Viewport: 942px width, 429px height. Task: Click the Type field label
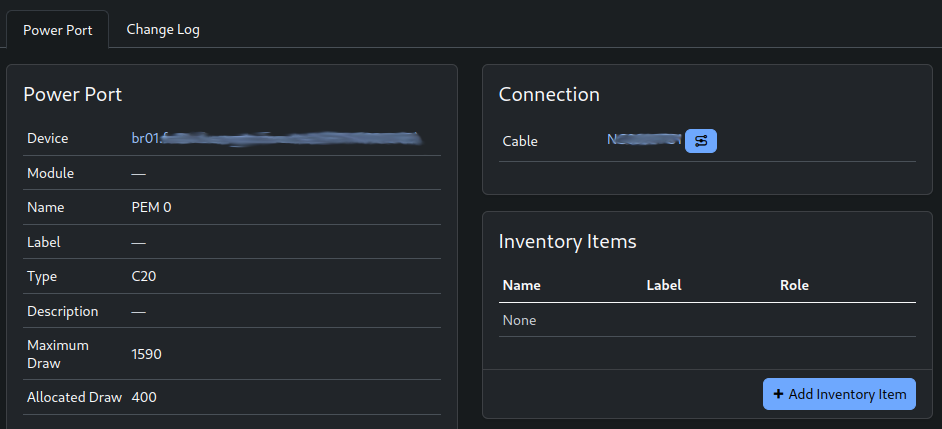[42, 276]
